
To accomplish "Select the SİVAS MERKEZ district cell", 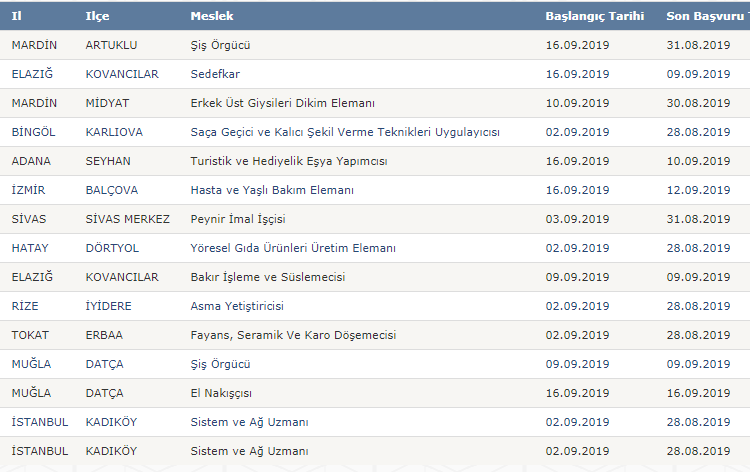I will [127, 219].
